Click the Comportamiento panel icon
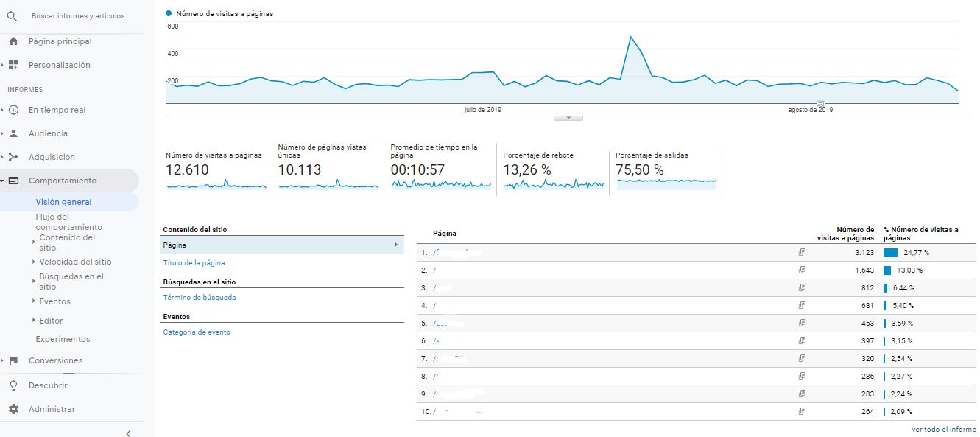 pos(13,181)
